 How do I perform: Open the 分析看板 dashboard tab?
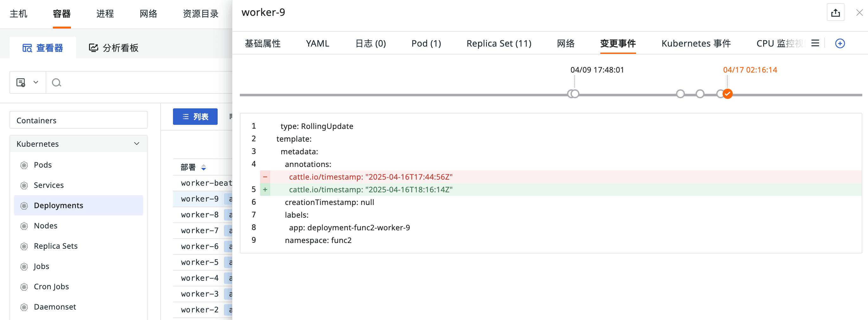pos(113,48)
